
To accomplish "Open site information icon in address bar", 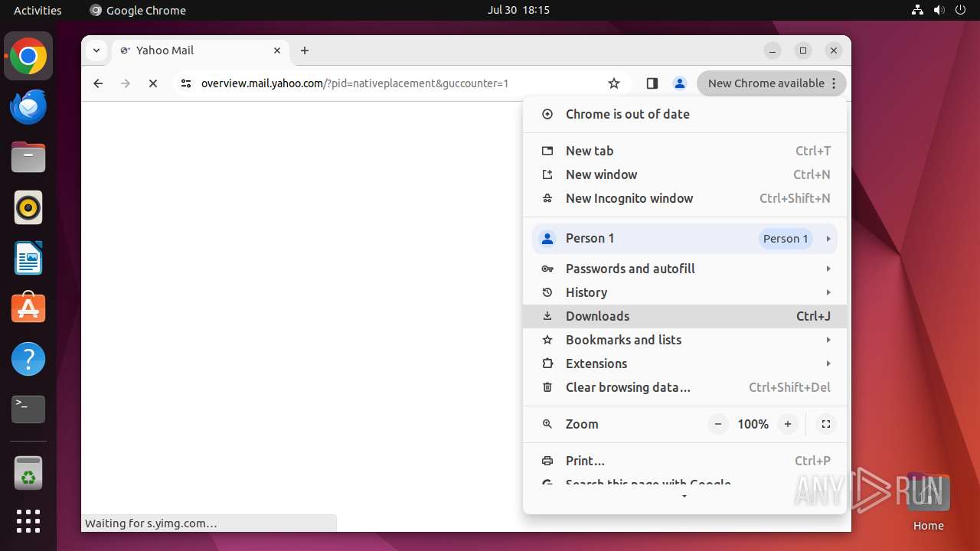I will coord(185,83).
